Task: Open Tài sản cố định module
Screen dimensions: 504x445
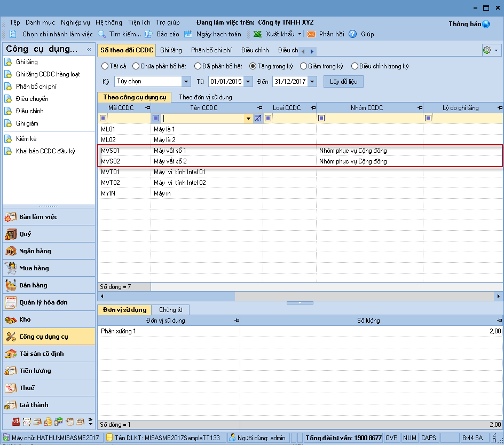Action: pos(42,354)
